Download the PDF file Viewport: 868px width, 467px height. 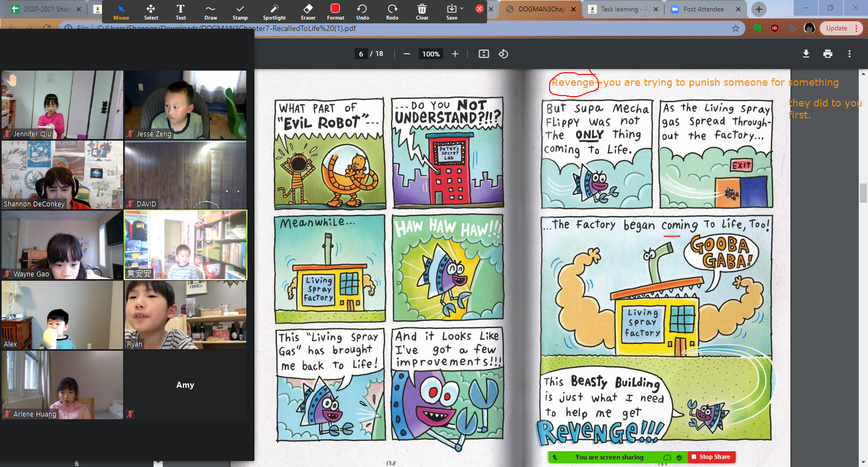(x=806, y=54)
